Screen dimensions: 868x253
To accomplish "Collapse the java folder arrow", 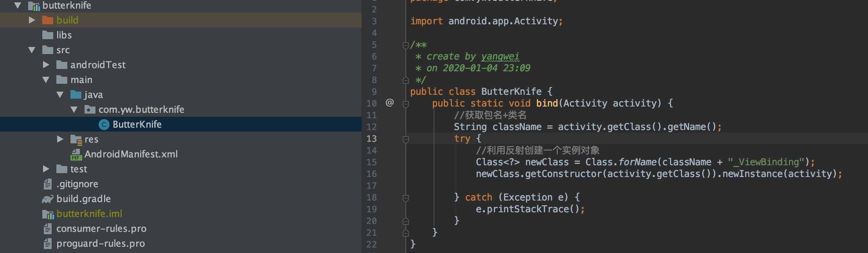I will coord(60,95).
